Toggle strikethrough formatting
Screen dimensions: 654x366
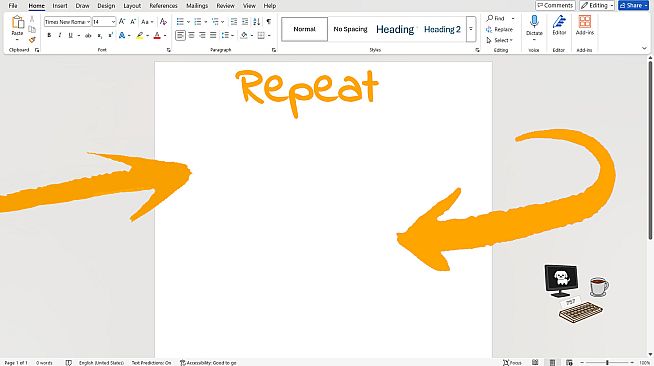pyautogui.click(x=88, y=35)
